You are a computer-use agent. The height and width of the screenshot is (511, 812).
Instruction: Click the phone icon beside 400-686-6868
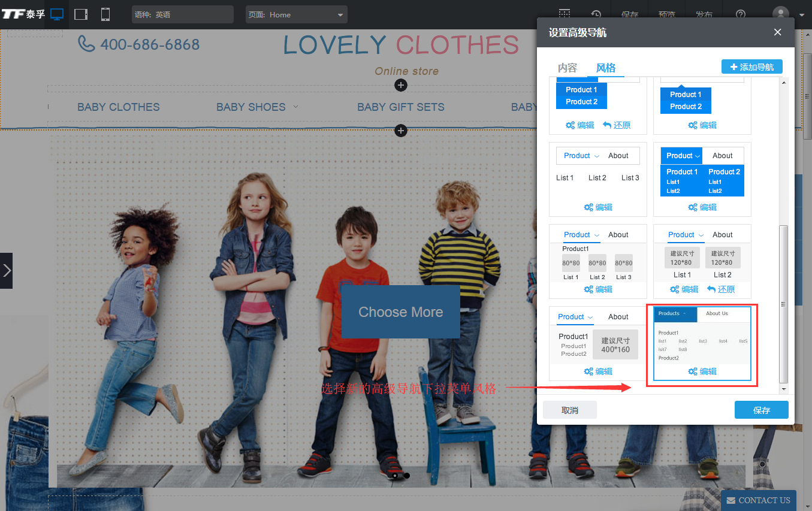87,44
